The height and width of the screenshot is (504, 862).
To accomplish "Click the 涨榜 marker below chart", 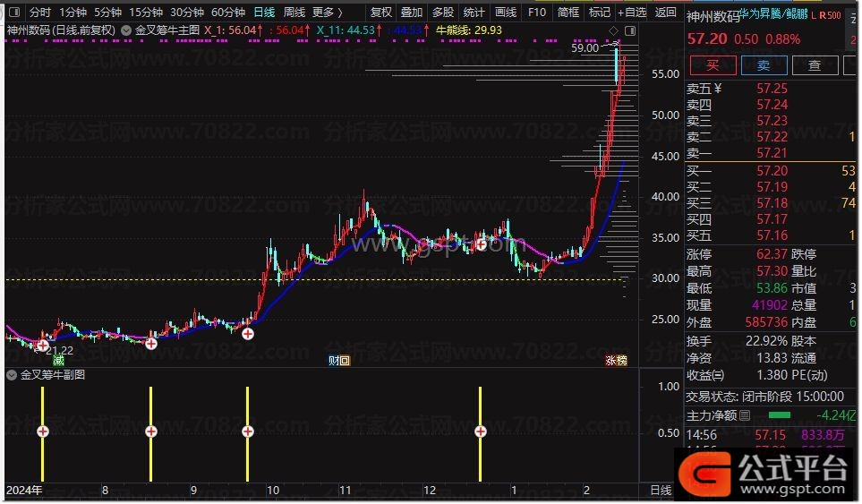I will pos(616,361).
